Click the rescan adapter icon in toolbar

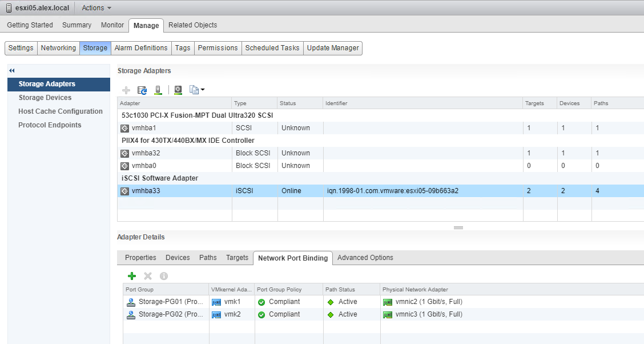(178, 90)
